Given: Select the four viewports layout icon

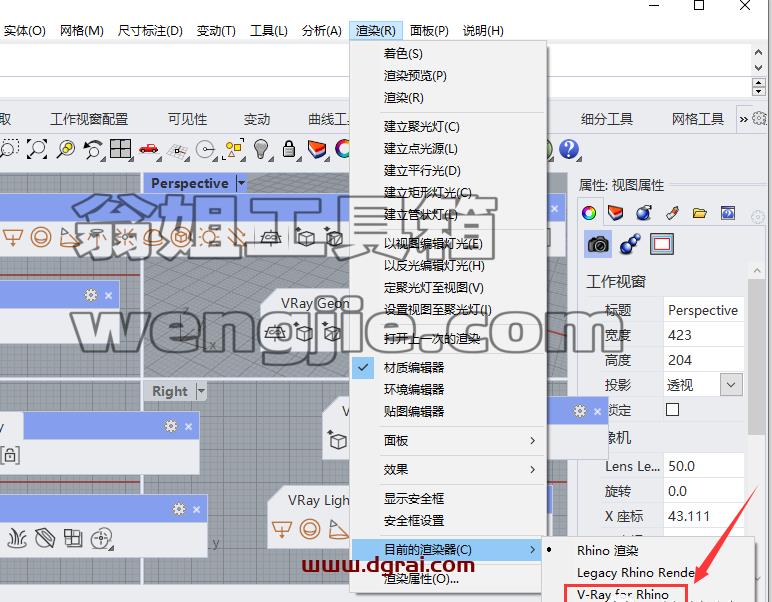Looking at the screenshot, I should tap(120, 149).
